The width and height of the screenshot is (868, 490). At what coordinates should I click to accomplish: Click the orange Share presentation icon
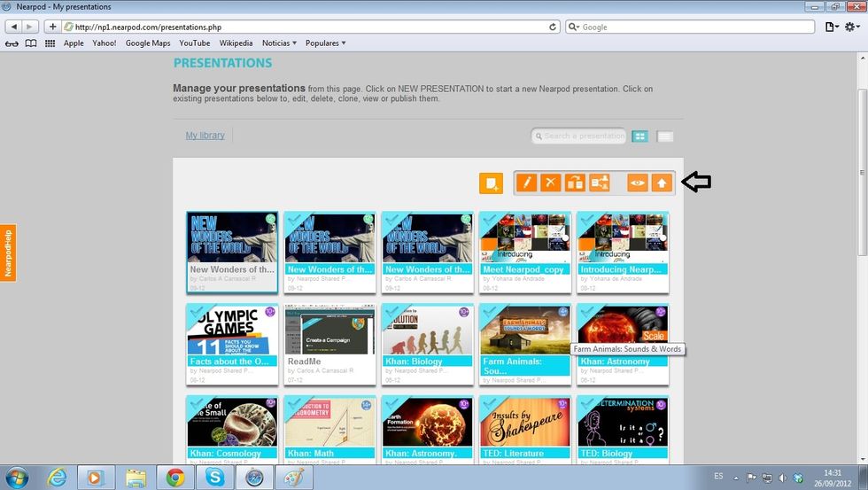(600, 183)
